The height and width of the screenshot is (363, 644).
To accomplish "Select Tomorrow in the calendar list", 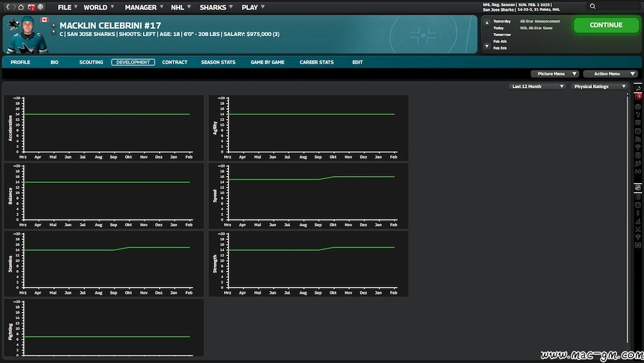I will (502, 35).
